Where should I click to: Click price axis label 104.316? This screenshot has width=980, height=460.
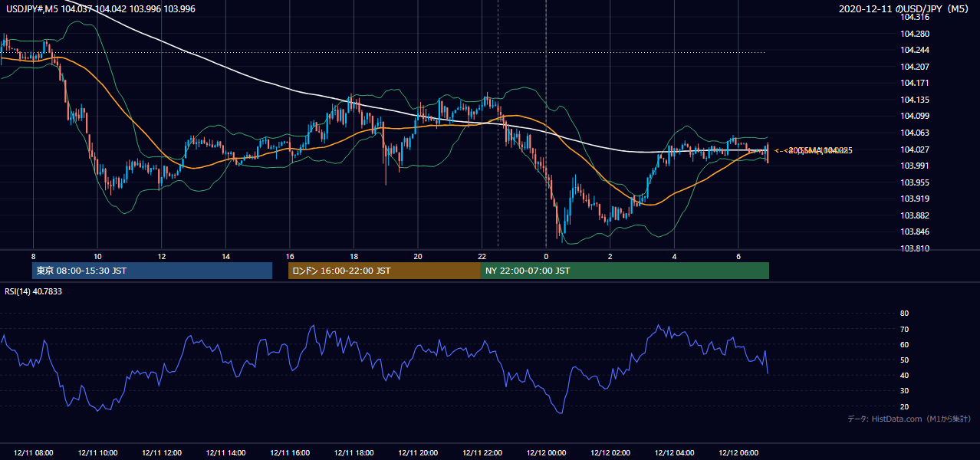[x=916, y=17]
